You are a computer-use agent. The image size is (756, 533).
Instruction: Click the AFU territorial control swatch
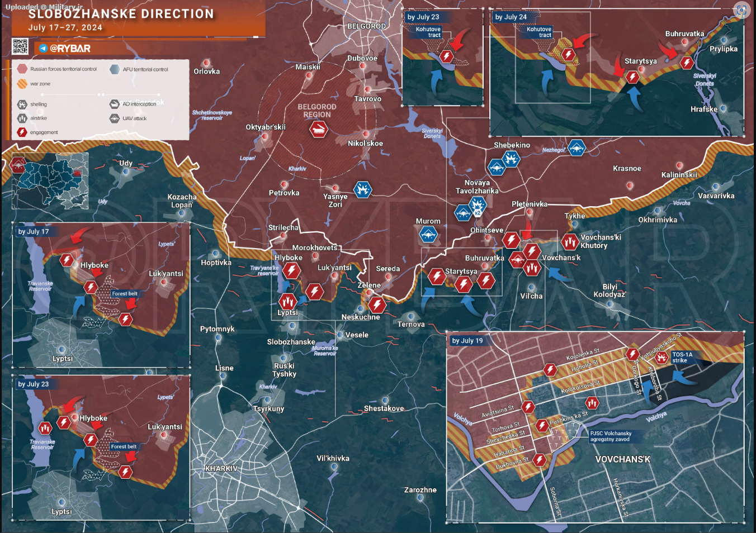pos(115,69)
